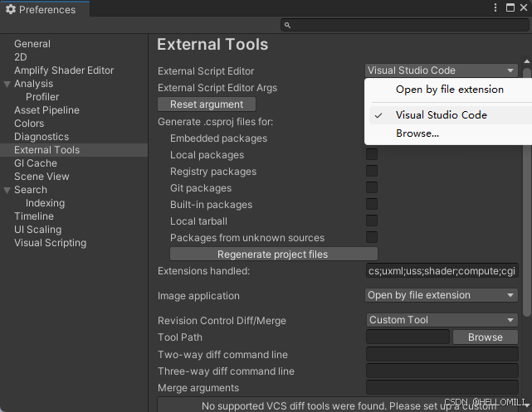Viewport: 532px width, 412px height.
Task: Select Diagnostics category
Action: click(x=41, y=136)
